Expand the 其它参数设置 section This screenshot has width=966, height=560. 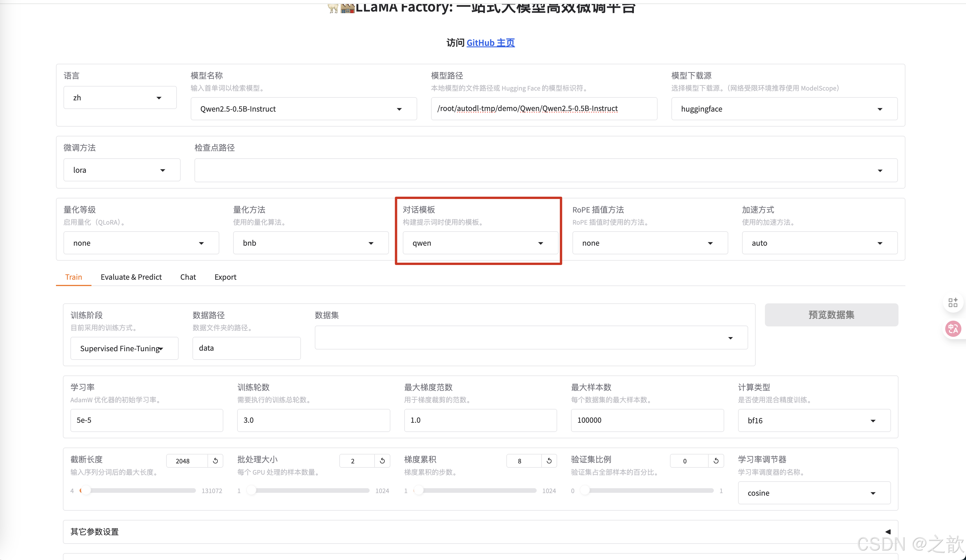pyautogui.click(x=480, y=532)
